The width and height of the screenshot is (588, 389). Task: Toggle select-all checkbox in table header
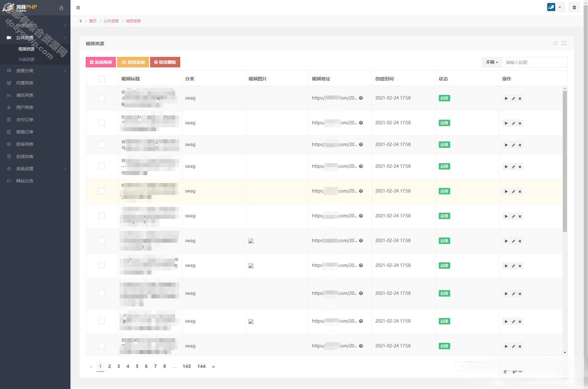102,79
